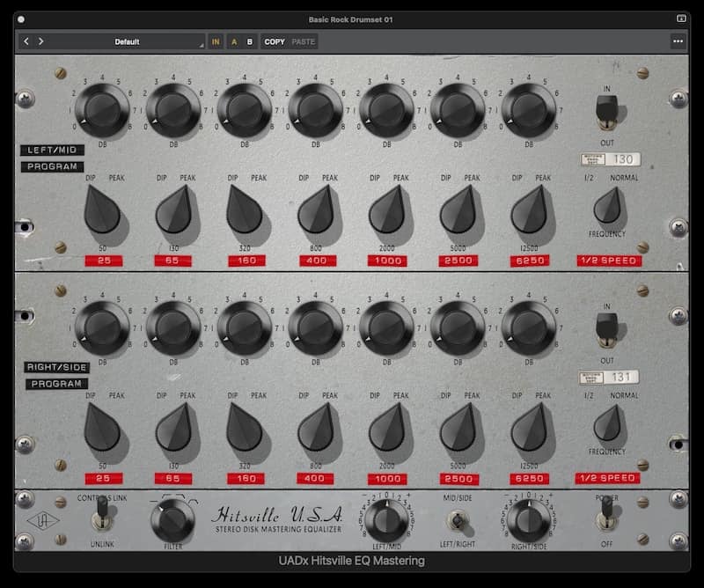Toggle Left/Mid IN/OUT switch
704x588 pixels.
[x=606, y=113]
